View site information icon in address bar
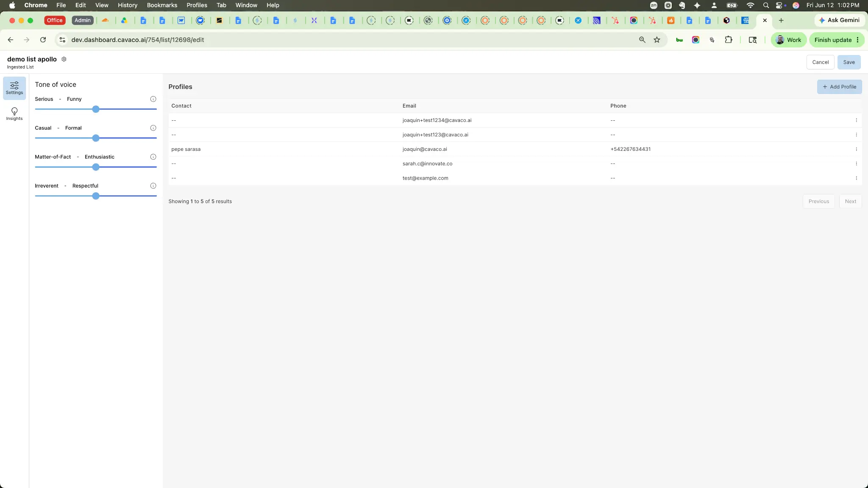Screen dimensions: 868x488 (x=62, y=40)
